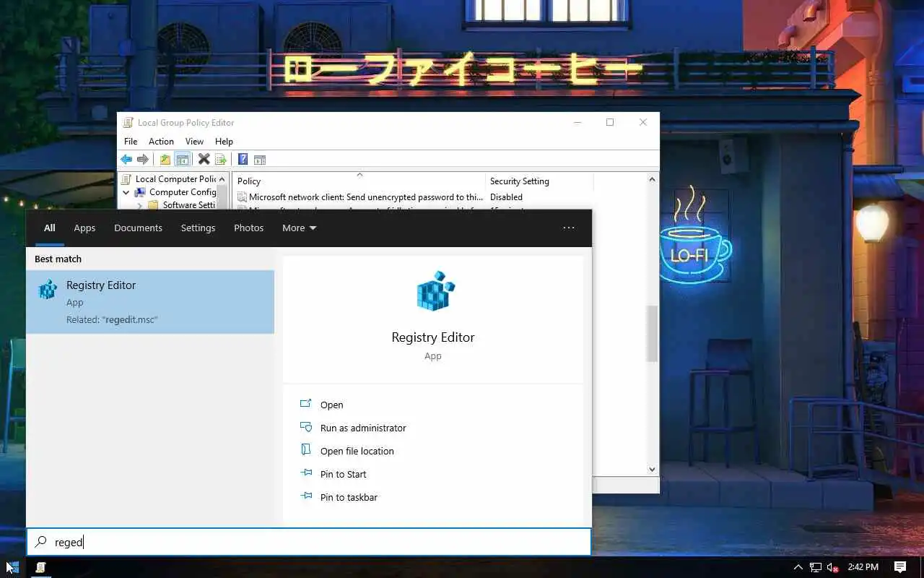Viewport: 924px width, 578px height.
Task: Click the Show/Hide Action Pane icon
Action: coord(260,160)
